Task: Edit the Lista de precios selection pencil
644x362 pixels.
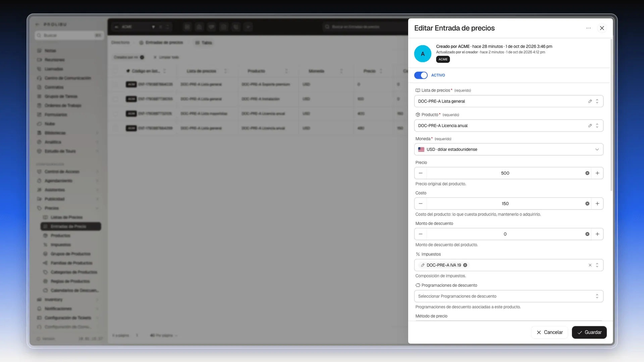Action: click(x=590, y=101)
